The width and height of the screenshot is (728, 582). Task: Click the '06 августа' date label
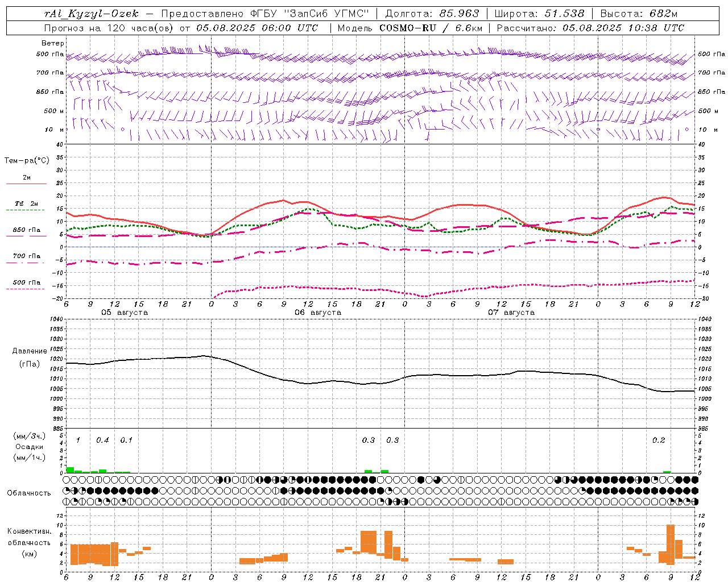[318, 313]
